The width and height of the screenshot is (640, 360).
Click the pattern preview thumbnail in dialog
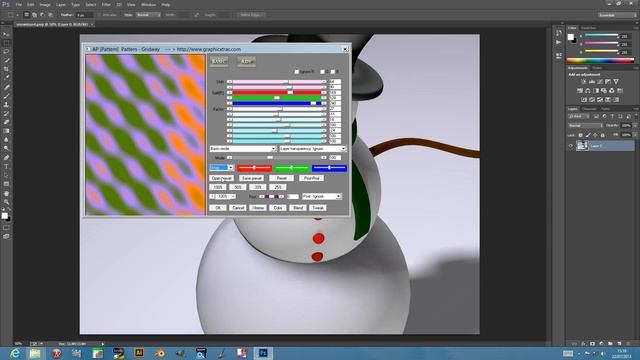tap(145, 135)
